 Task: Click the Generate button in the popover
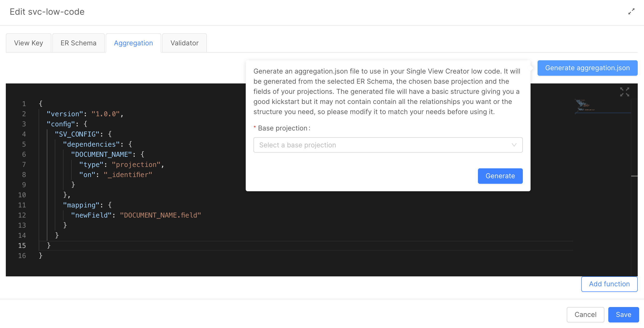pyautogui.click(x=500, y=176)
